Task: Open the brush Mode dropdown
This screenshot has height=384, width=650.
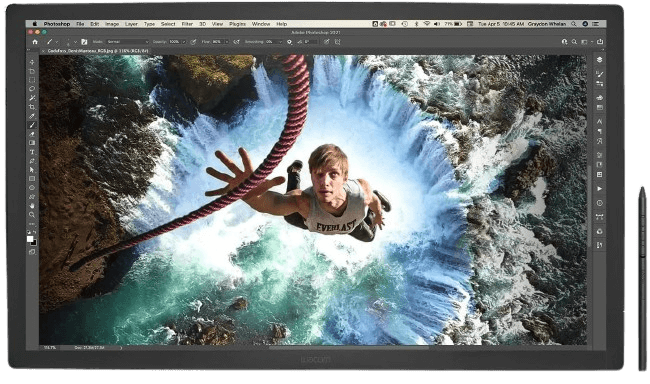Action: [127, 41]
